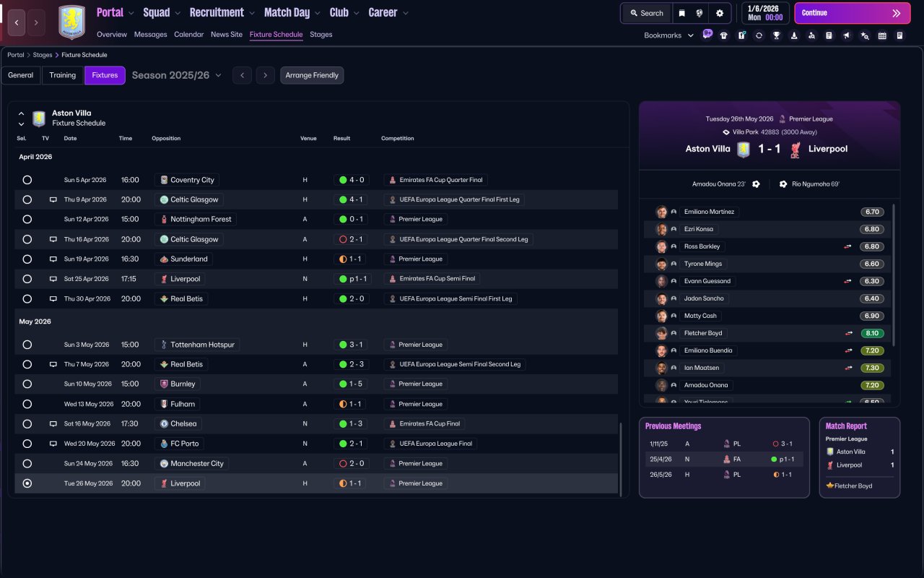Select the Burnley fixture radio button
This screenshot has height=578, width=924.
(27, 384)
